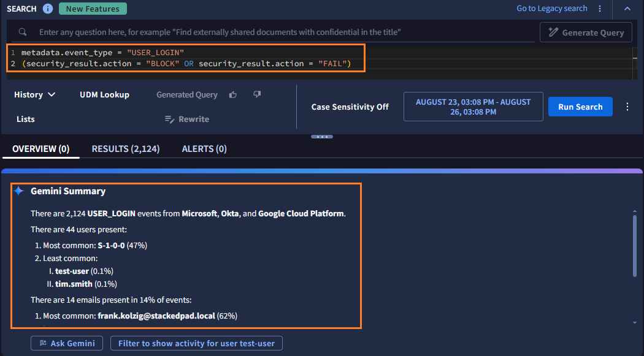Click the Gemini Summary sparkle icon
Image resolution: width=644 pixels, height=356 pixels.
(x=19, y=191)
